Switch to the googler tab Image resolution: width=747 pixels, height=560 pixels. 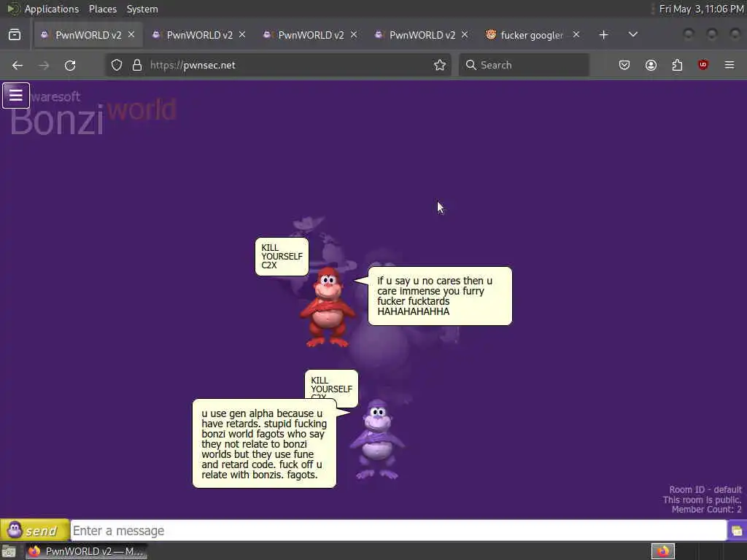pos(532,35)
